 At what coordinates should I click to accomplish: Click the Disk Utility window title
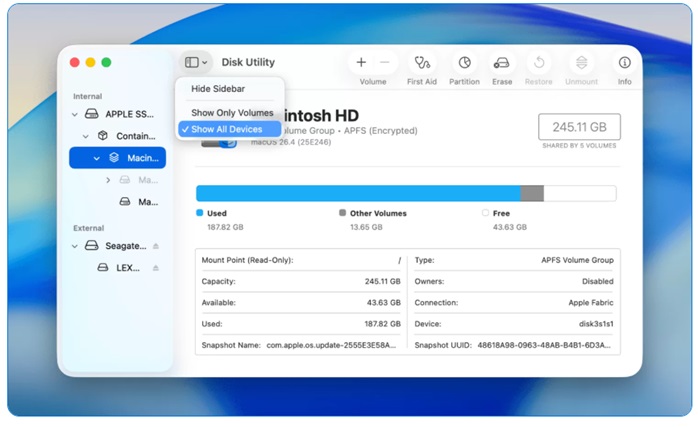(248, 62)
